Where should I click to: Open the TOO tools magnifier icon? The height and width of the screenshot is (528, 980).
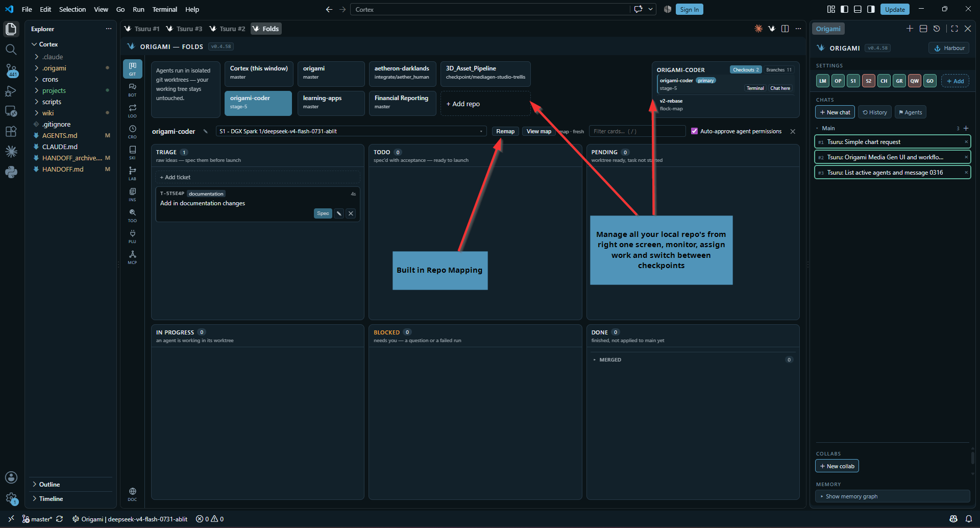[x=132, y=215]
